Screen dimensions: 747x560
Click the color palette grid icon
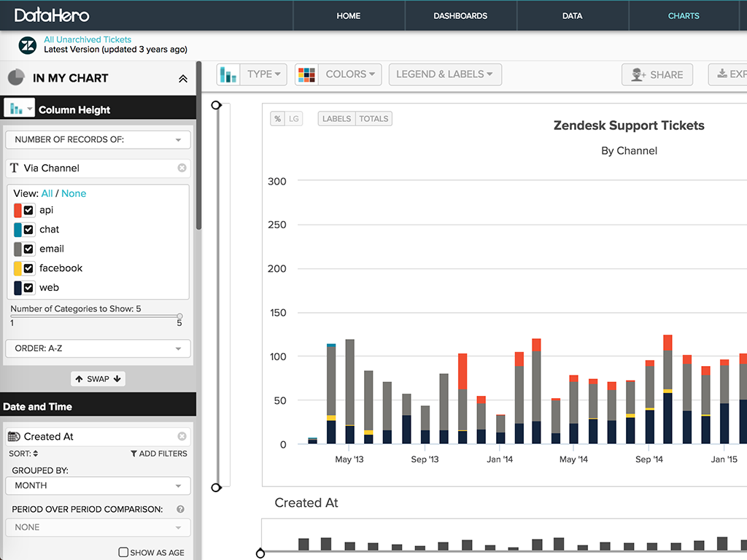(306, 74)
